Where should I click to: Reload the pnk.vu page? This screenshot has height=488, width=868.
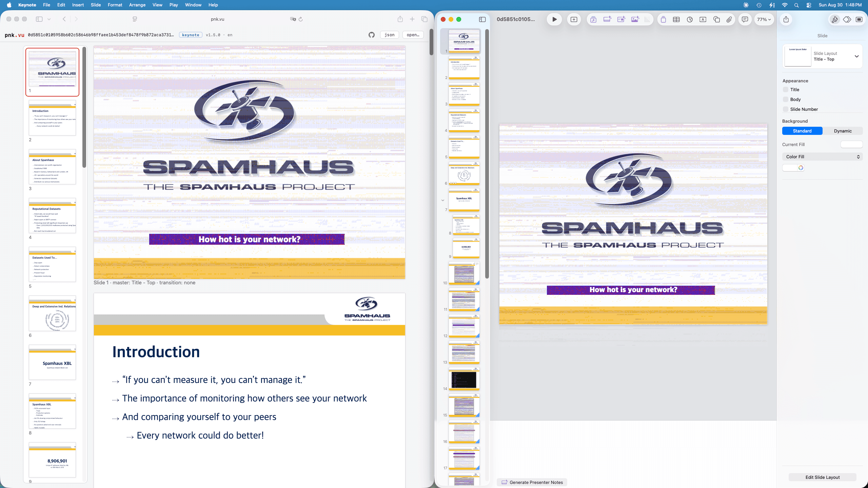pyautogui.click(x=300, y=19)
